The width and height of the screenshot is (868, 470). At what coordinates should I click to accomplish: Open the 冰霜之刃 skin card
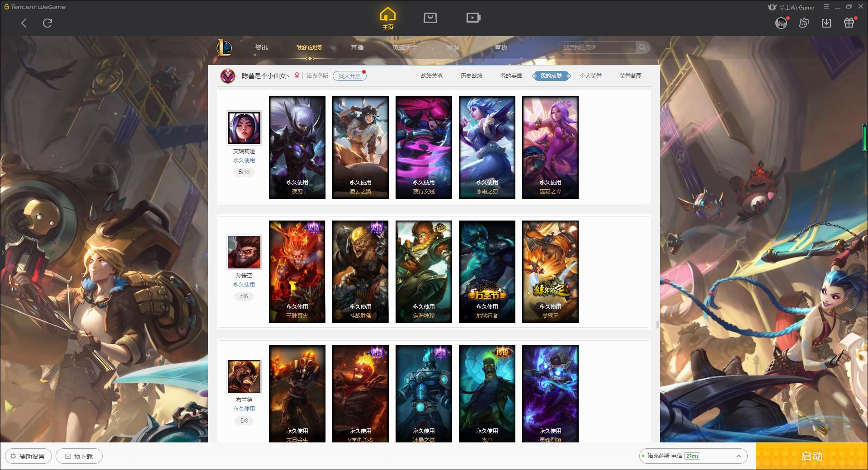(487, 147)
